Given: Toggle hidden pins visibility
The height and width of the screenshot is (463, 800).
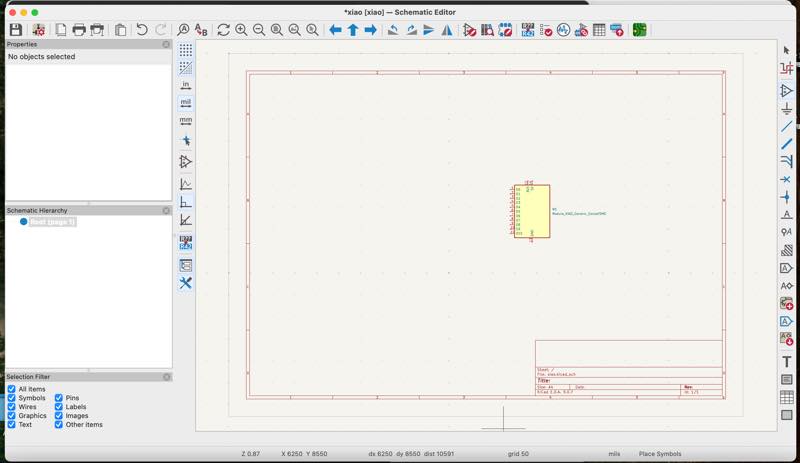Looking at the screenshot, I should point(186,162).
